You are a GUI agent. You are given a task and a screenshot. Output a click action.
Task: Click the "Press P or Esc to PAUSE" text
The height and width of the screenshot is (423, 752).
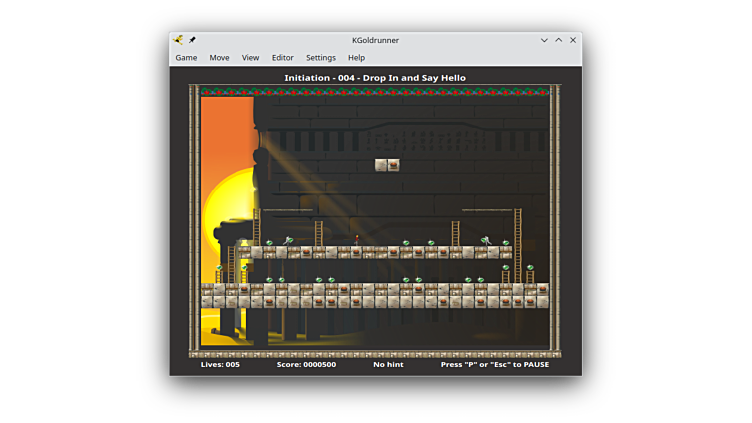tap(494, 365)
